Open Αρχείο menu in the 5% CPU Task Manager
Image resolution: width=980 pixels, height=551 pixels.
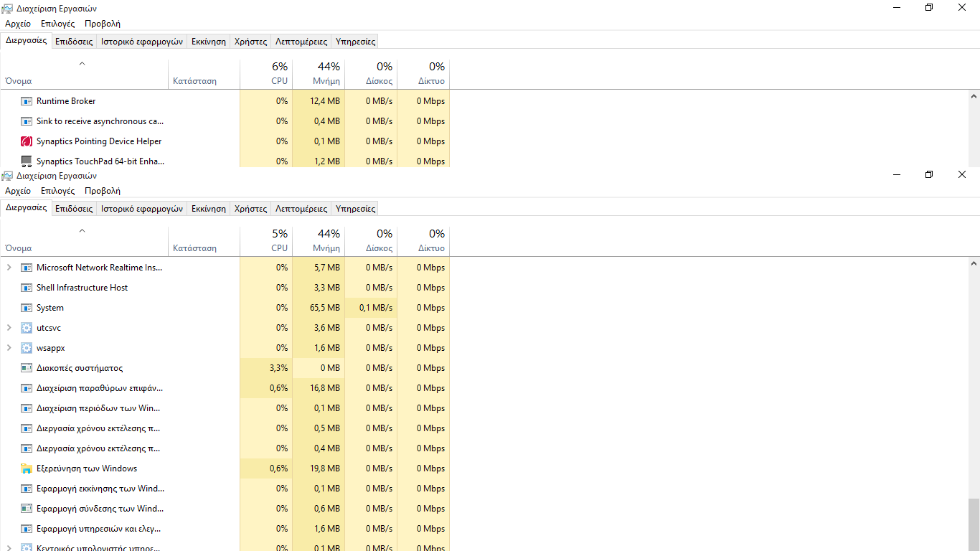(x=18, y=191)
